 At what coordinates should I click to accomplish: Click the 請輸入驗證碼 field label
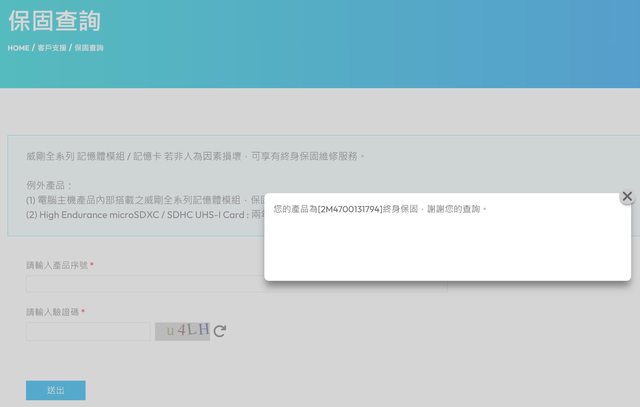tap(55, 312)
